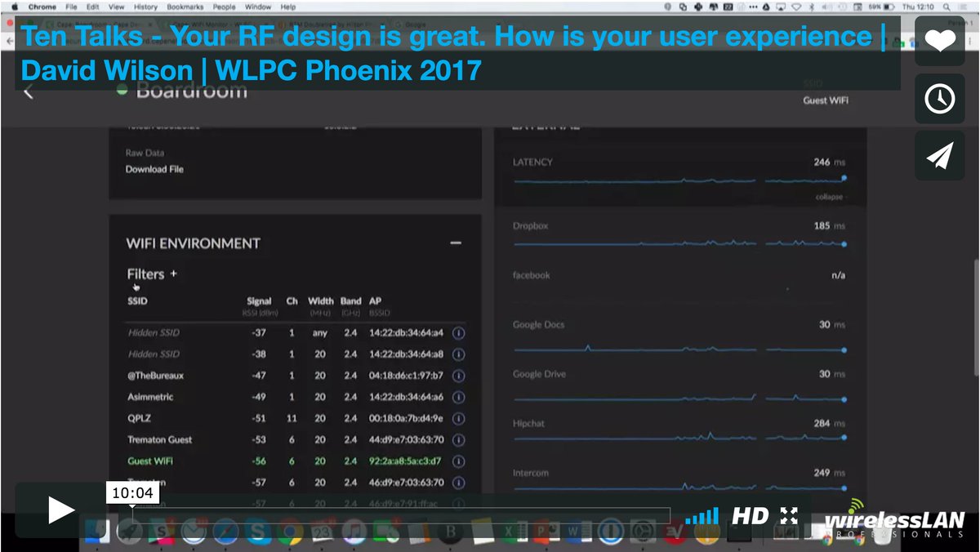Sort by the SSID column header
Image resolution: width=980 pixels, height=552 pixels.
pyautogui.click(x=137, y=301)
